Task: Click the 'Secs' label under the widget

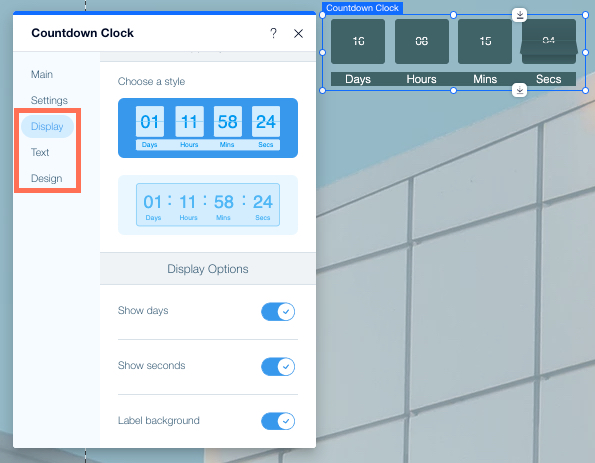Action: (x=549, y=79)
